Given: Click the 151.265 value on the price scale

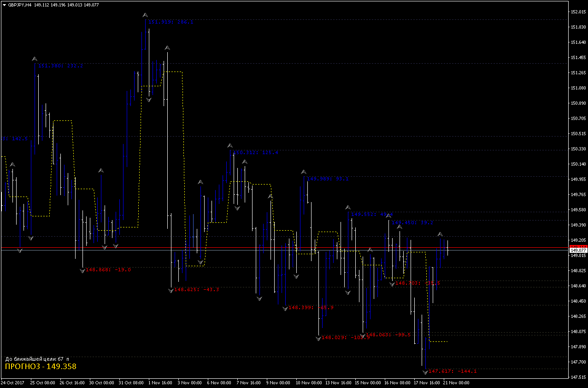Looking at the screenshot, I should coord(578,72).
